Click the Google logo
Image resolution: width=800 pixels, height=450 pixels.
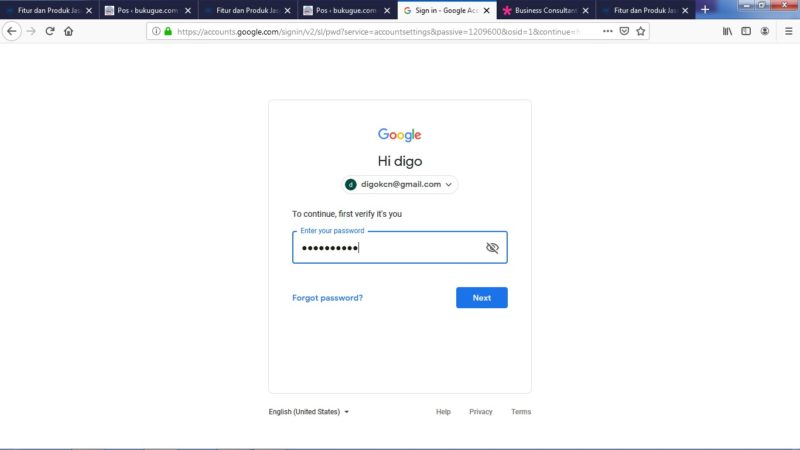click(399, 135)
